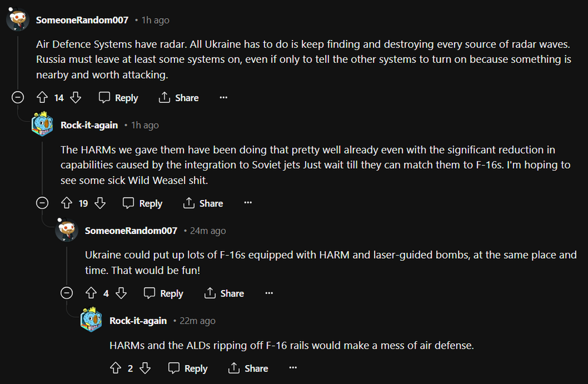Upvote the comment with 4 points
This screenshot has width=588, height=384.
(91, 293)
